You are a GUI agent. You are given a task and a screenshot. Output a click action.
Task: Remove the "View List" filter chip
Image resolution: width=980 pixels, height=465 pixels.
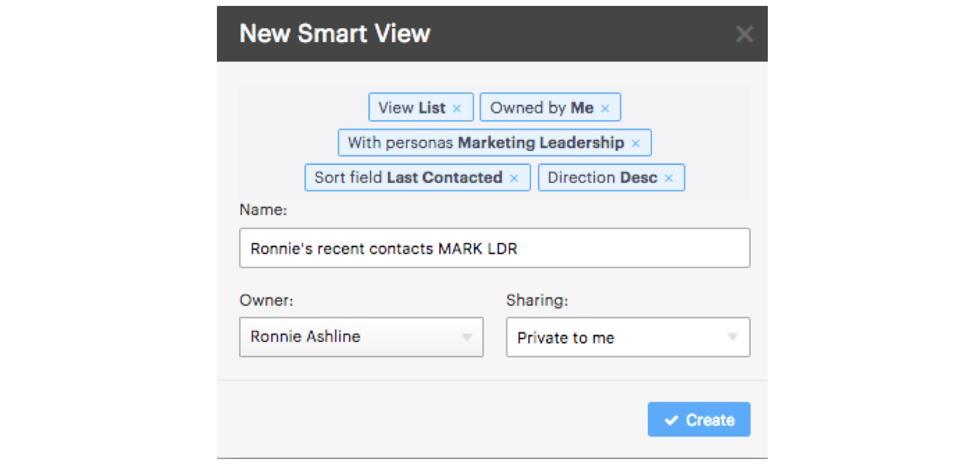(456, 108)
